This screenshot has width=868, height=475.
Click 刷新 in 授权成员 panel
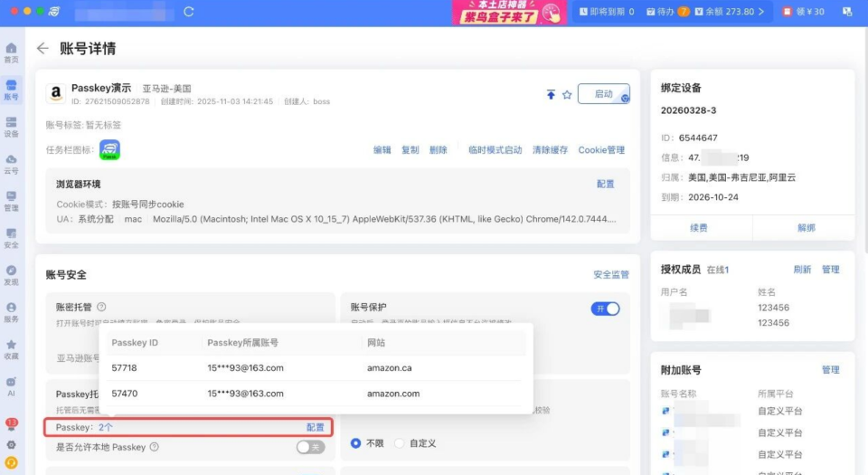point(802,269)
